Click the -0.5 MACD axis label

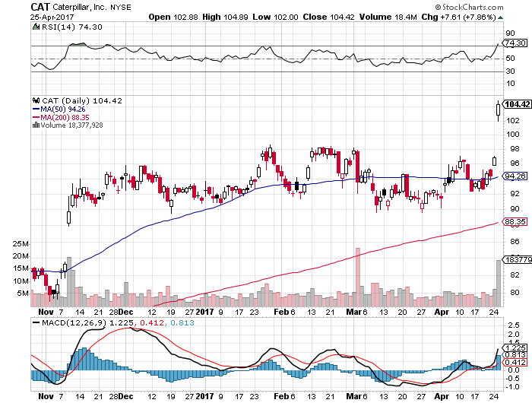pos(511,378)
